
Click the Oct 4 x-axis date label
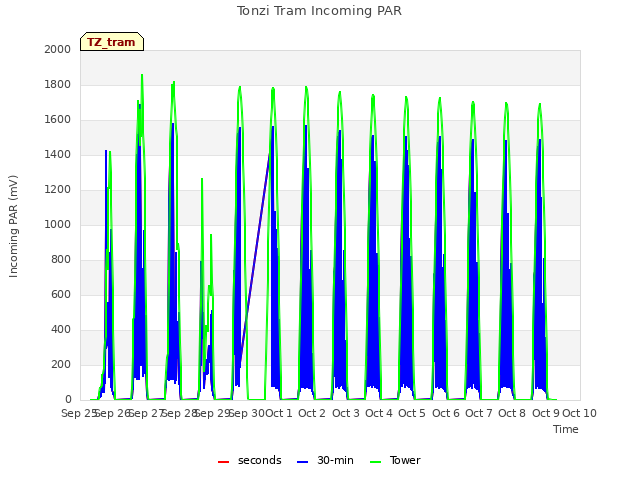pos(379,413)
